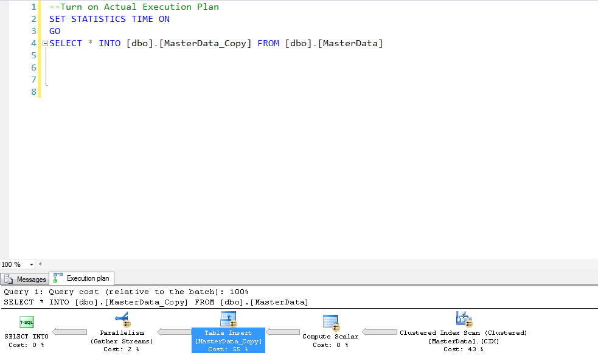Viewport: 598px width, 364px height.
Task: Click the editor's horizontal scroll left arrow
Action: coord(40,264)
